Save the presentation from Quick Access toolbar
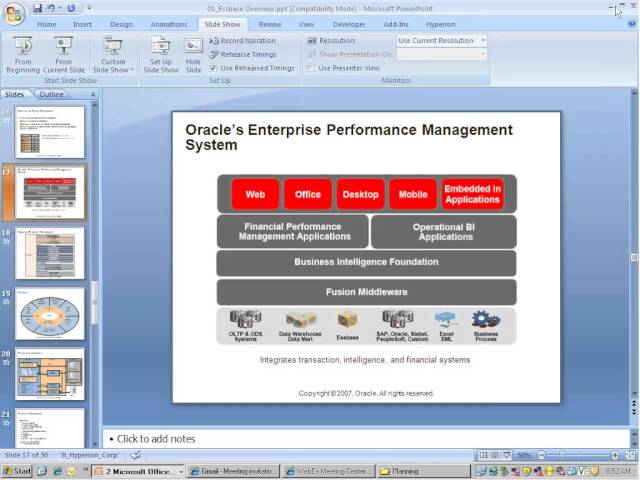Image resolution: width=640 pixels, height=480 pixels. click(x=38, y=8)
